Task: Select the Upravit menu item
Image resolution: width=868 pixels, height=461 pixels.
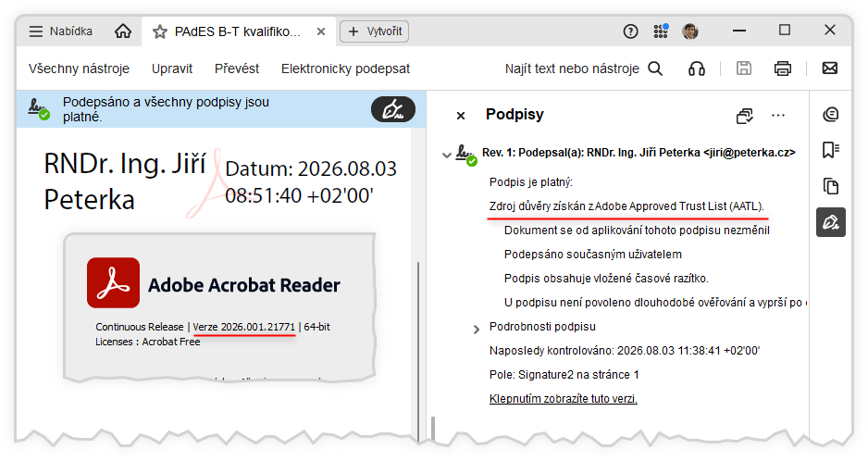Action: tap(172, 69)
